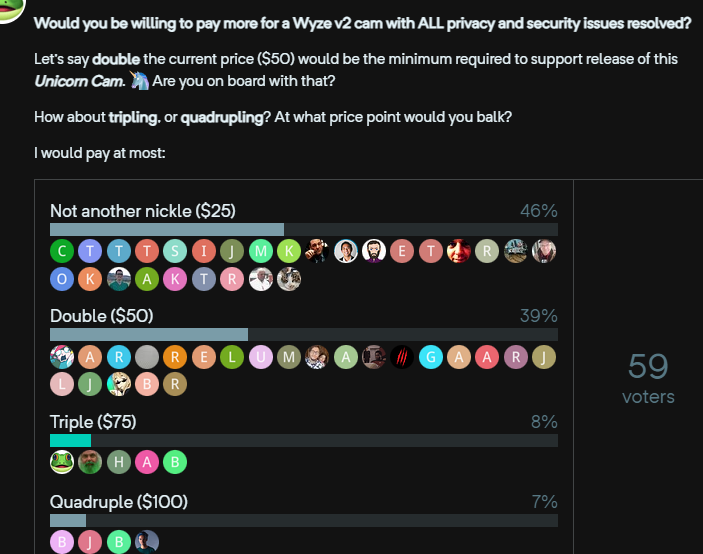
Task: Click the green "C" voter avatar
Action: (62, 251)
